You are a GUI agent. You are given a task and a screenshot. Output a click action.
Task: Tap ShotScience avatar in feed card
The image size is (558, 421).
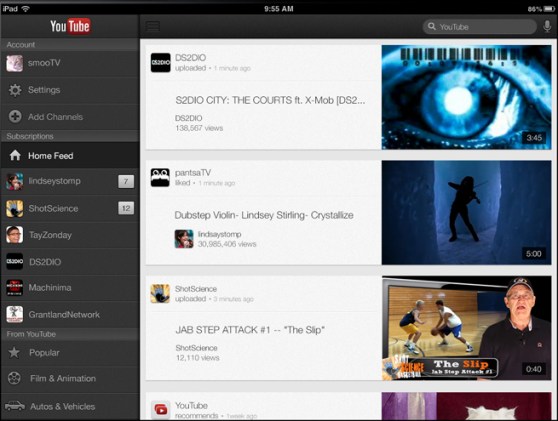160,294
